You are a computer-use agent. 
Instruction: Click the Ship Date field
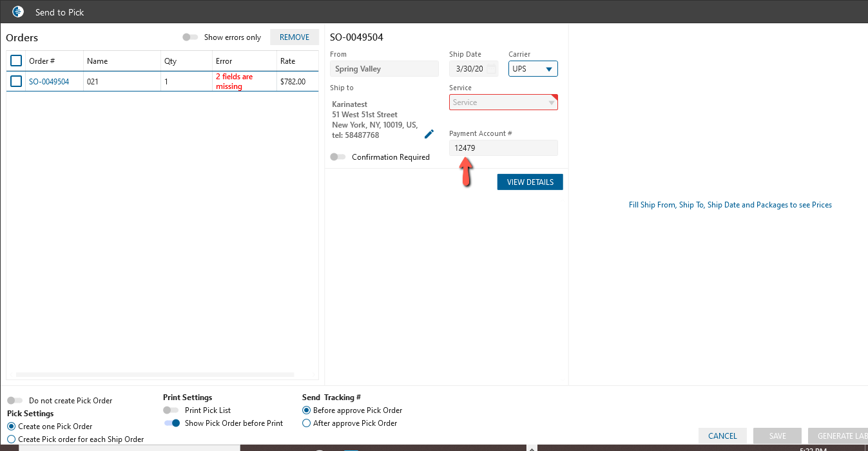(474, 69)
